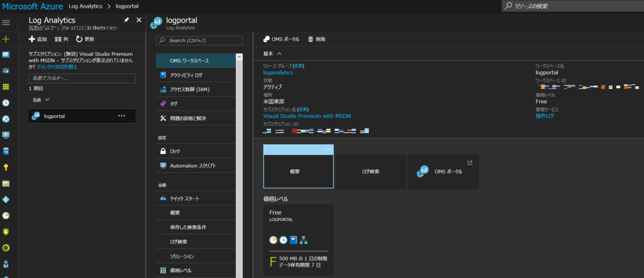Click logportal in the breadcrumb
This screenshot has width=644, height=278.
(x=126, y=6)
